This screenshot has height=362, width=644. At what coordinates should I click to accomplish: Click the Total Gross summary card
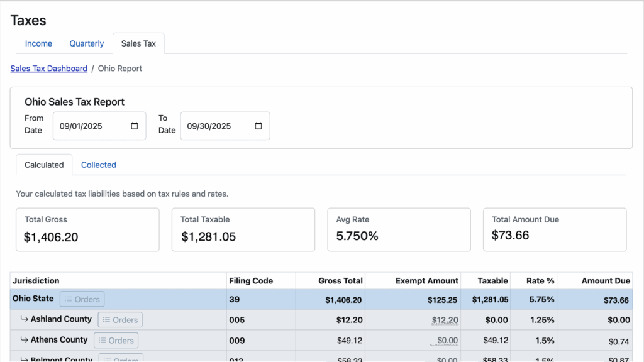click(87, 229)
